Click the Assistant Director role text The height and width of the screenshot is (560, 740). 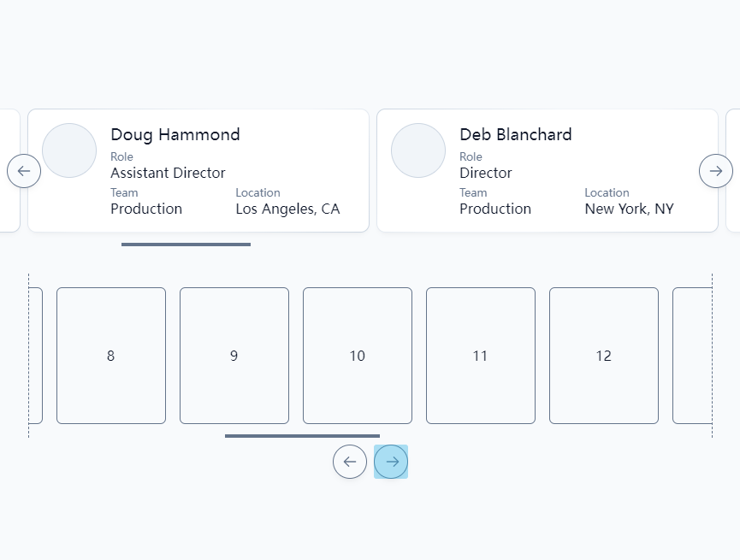[168, 174]
